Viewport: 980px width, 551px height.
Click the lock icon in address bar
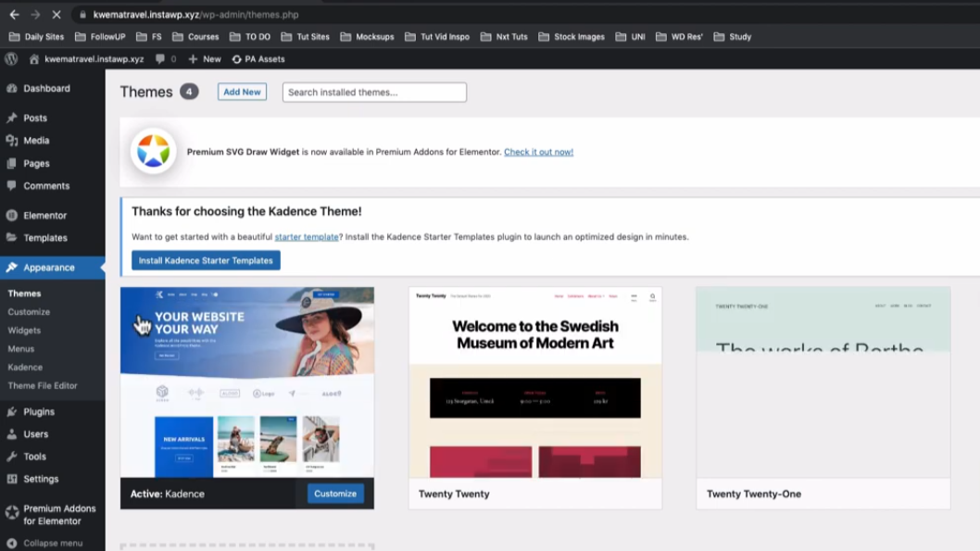pos(82,15)
